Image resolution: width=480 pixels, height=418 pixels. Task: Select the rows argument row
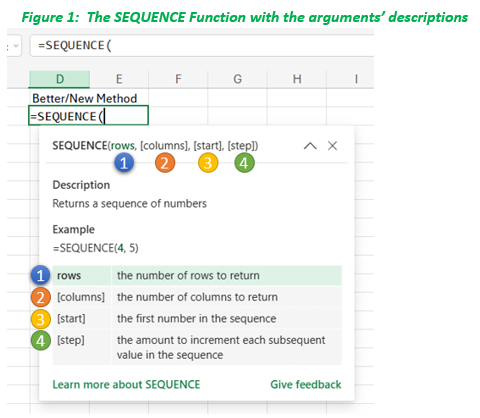(x=197, y=276)
